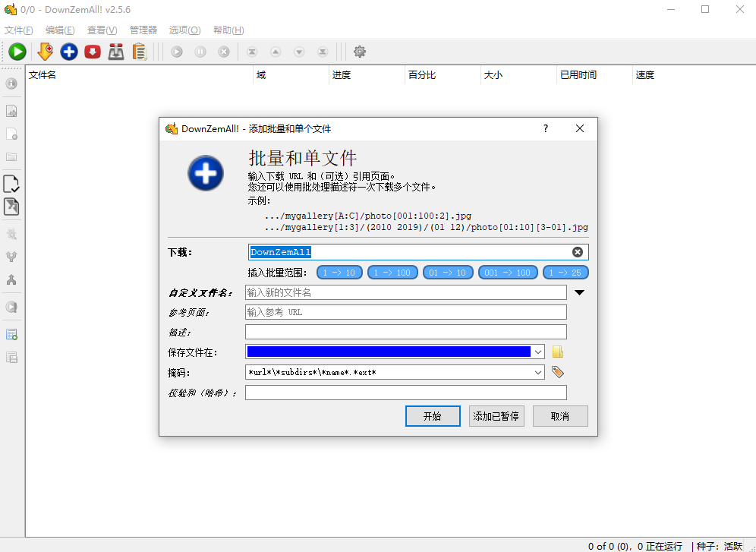The width and height of the screenshot is (756, 552).
Task: Click the grey folder sidebar icon
Action: click(11, 156)
